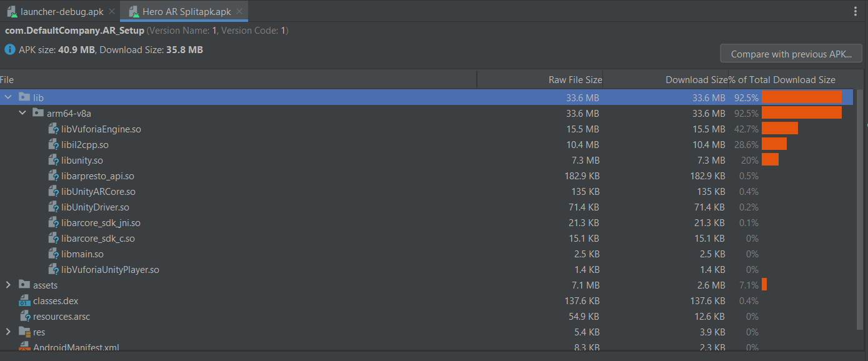The width and height of the screenshot is (868, 361).
Task: Expand the res folder
Action: pyautogui.click(x=8, y=332)
